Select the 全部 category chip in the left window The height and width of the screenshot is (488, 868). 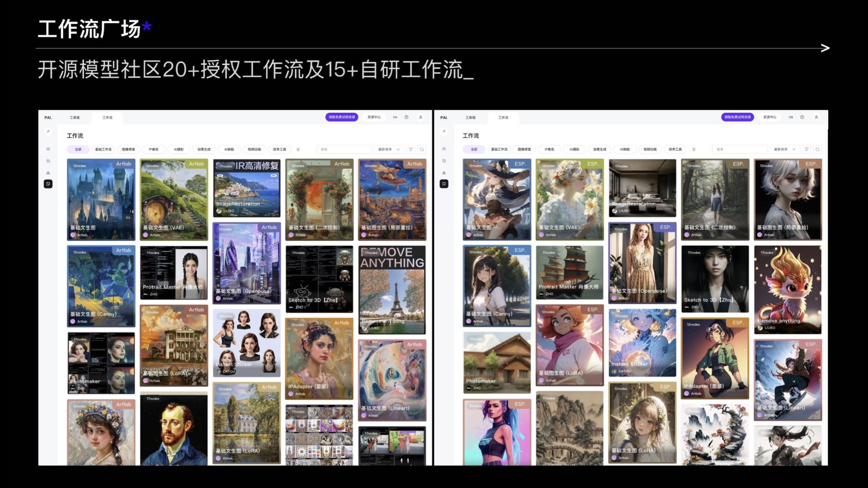coord(78,149)
